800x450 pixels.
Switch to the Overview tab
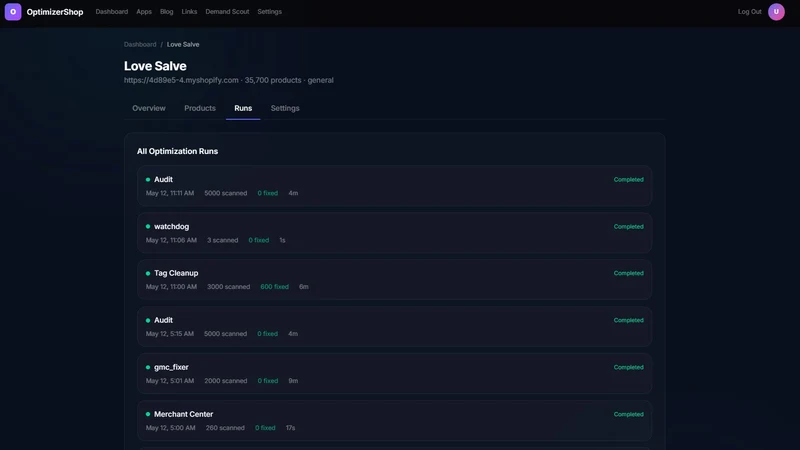tap(149, 108)
